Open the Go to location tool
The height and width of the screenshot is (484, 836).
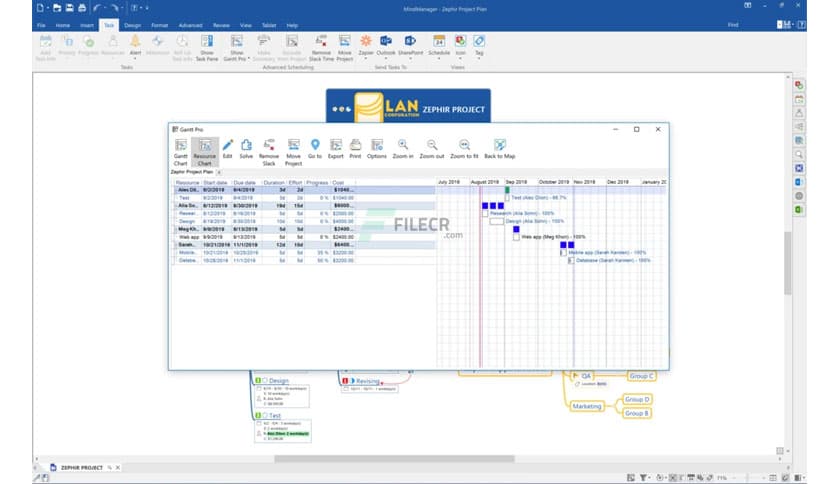(x=315, y=149)
